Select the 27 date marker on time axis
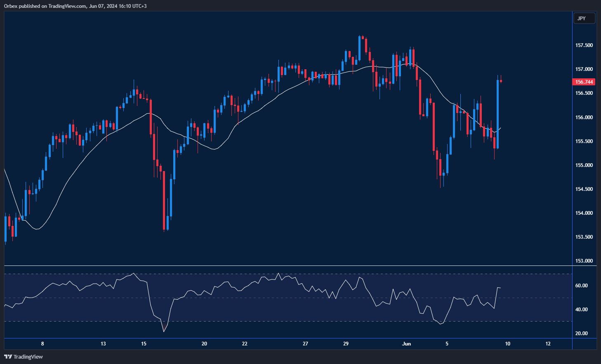 click(x=305, y=344)
